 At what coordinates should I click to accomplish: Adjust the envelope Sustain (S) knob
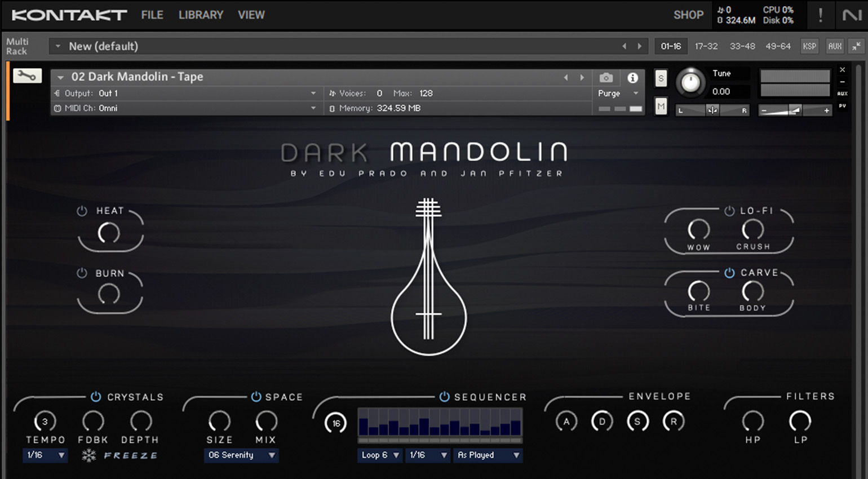(637, 422)
